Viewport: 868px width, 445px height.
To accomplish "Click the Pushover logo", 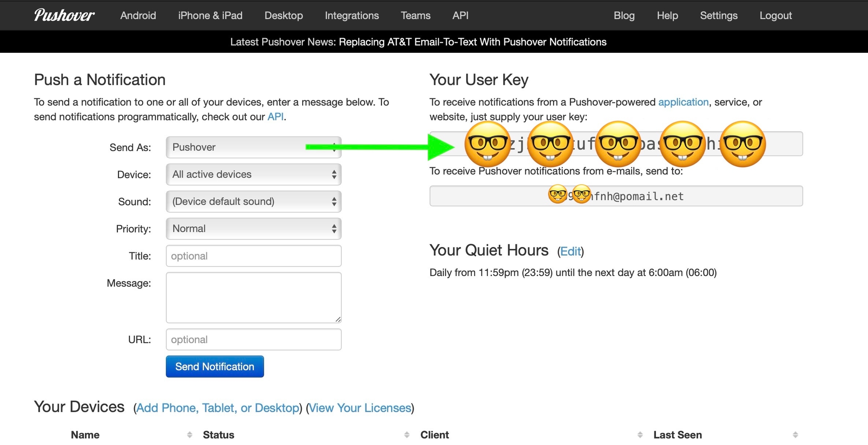I will (x=64, y=15).
